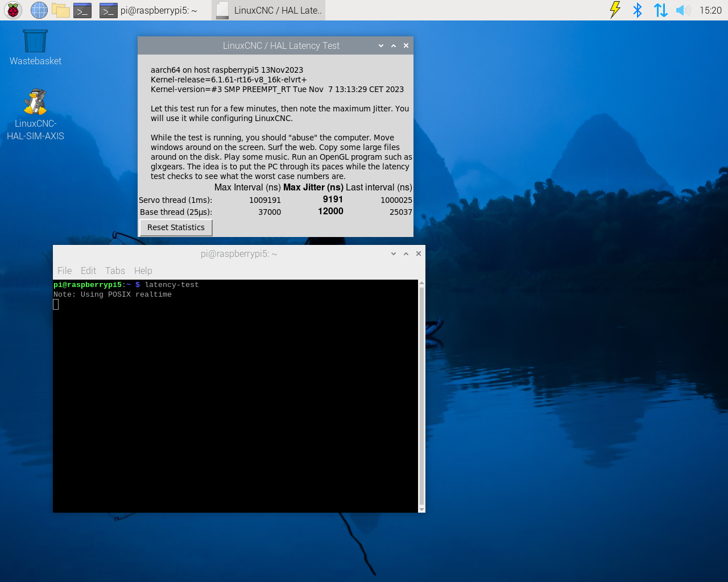Screen dimensions: 728x582
Task: Click the latency-test command in terminal
Action: pyautogui.click(x=172, y=285)
